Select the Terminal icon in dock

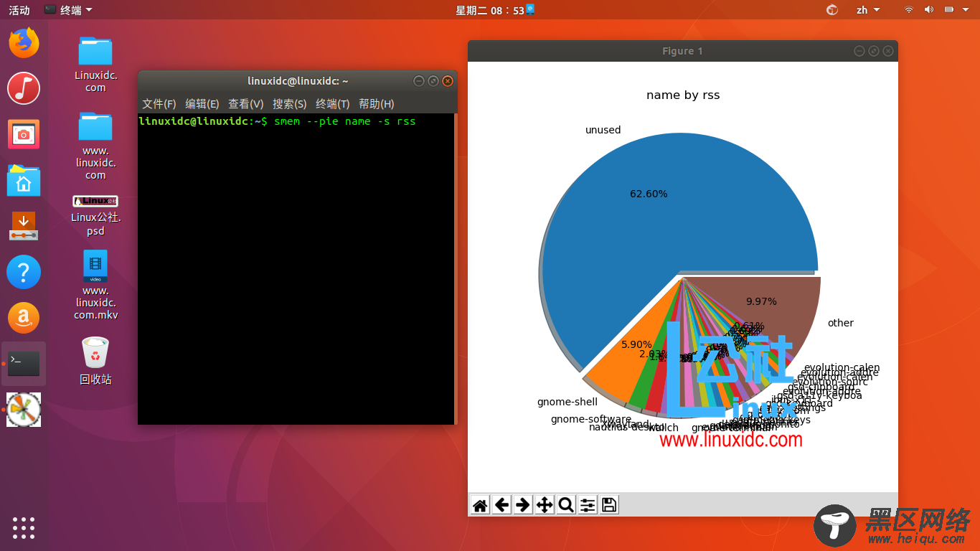pyautogui.click(x=24, y=364)
